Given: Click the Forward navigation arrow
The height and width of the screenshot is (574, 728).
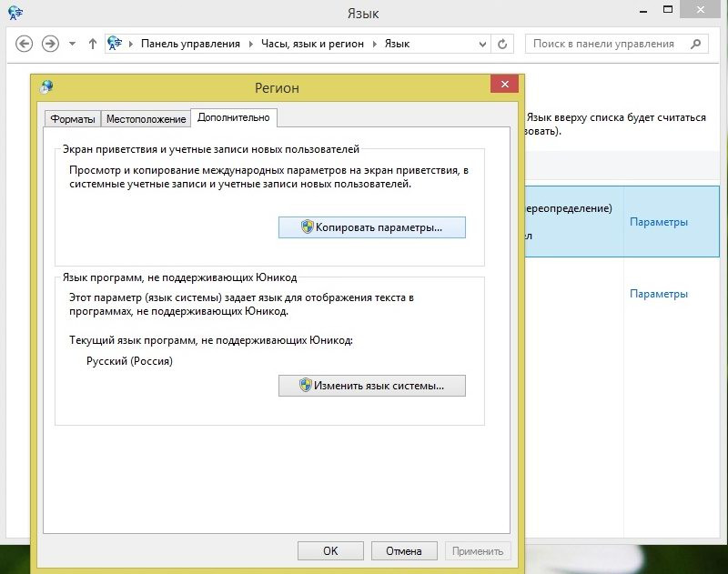Looking at the screenshot, I should [51, 44].
